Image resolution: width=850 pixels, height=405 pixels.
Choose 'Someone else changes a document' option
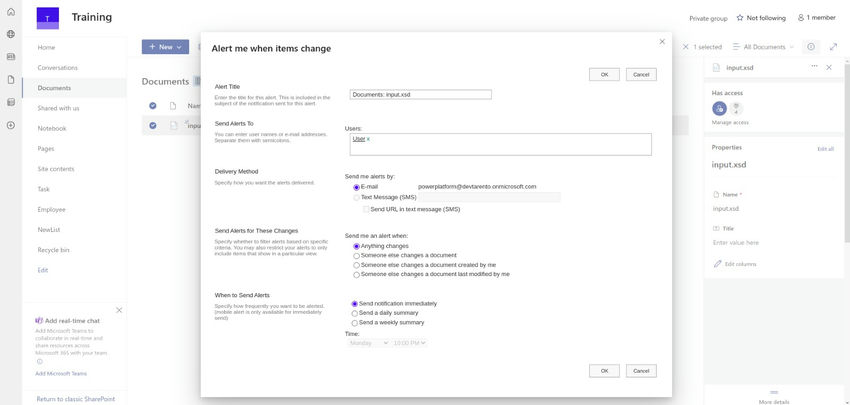click(357, 255)
